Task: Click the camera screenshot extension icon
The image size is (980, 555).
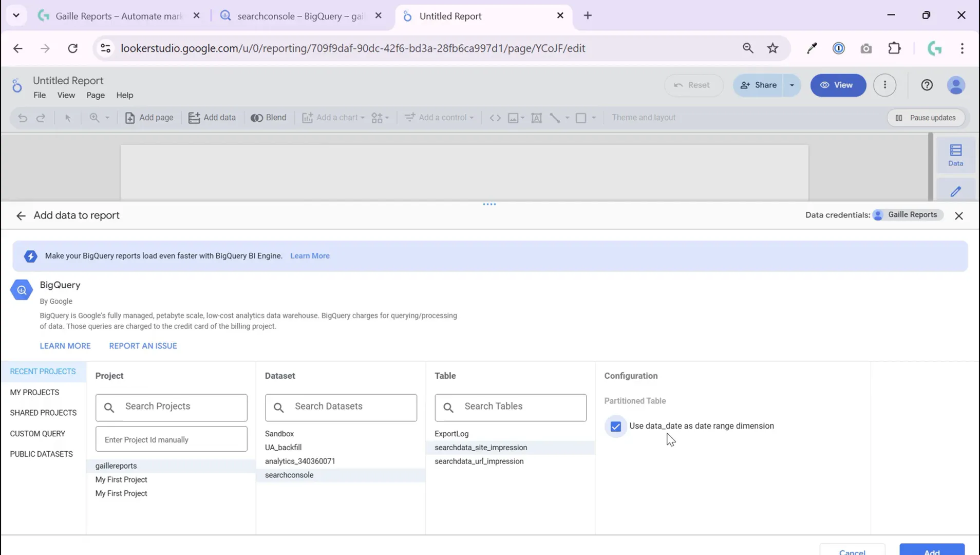Action: (866, 48)
